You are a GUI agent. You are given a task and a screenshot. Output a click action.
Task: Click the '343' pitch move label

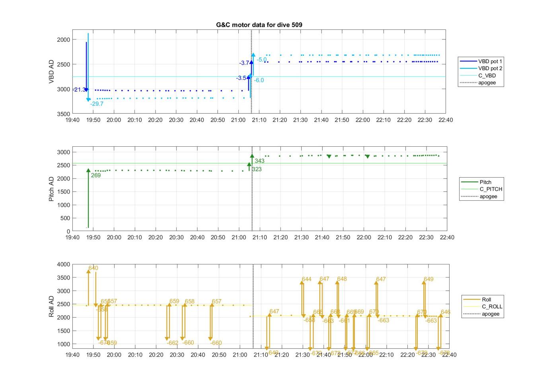coord(259,161)
